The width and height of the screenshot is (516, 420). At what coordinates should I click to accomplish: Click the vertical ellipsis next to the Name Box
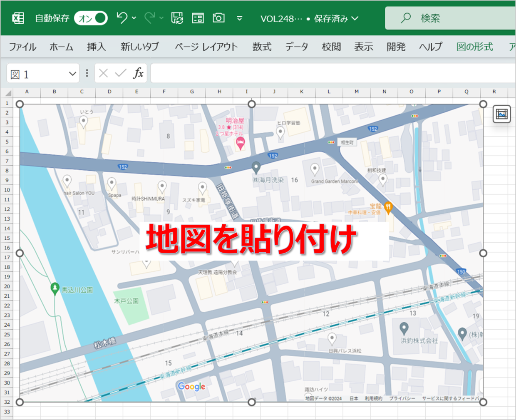click(x=87, y=73)
